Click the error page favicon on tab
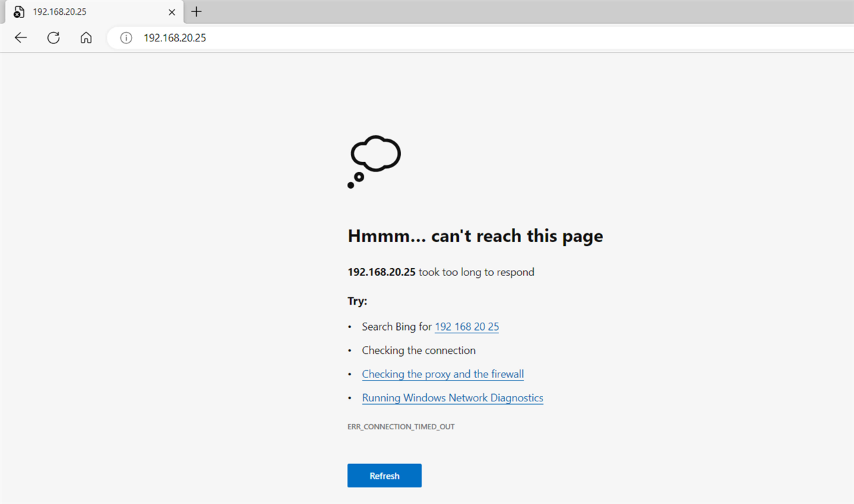The height and width of the screenshot is (504, 854). click(x=19, y=12)
